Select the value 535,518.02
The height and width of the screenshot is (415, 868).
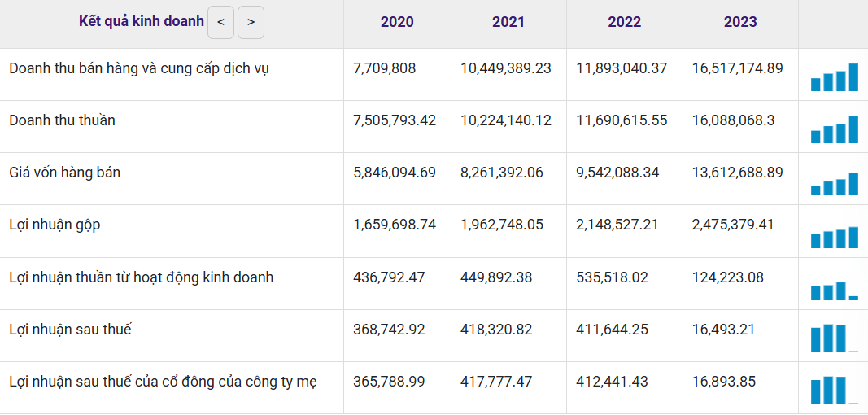pyautogui.click(x=613, y=277)
